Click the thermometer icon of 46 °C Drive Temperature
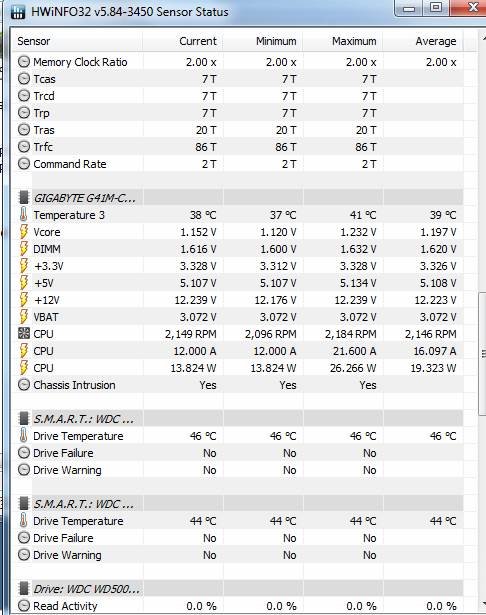 (x=24, y=436)
